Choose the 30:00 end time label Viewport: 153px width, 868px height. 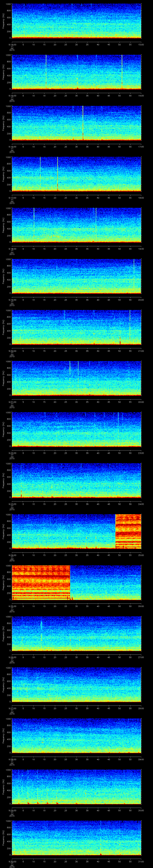coord(141,811)
